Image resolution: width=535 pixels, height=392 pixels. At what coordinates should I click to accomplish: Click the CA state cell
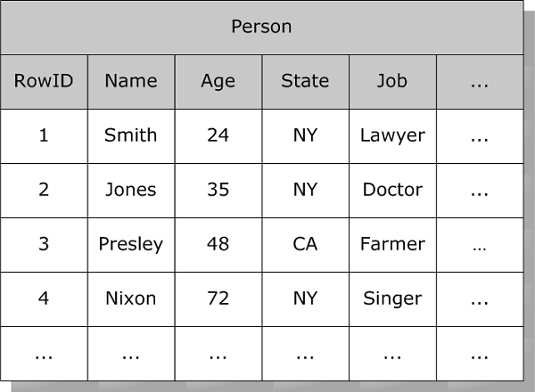click(x=305, y=244)
